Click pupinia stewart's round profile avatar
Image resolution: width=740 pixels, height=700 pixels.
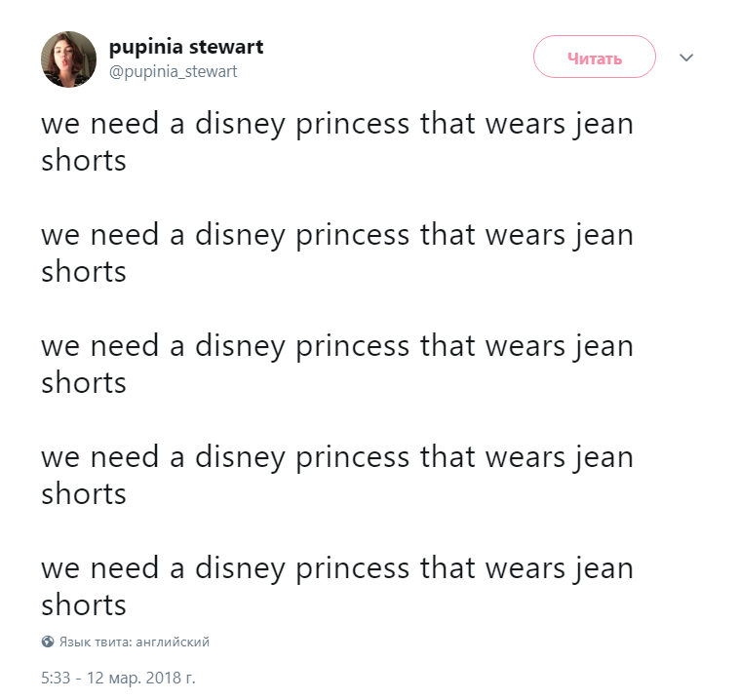click(68, 59)
